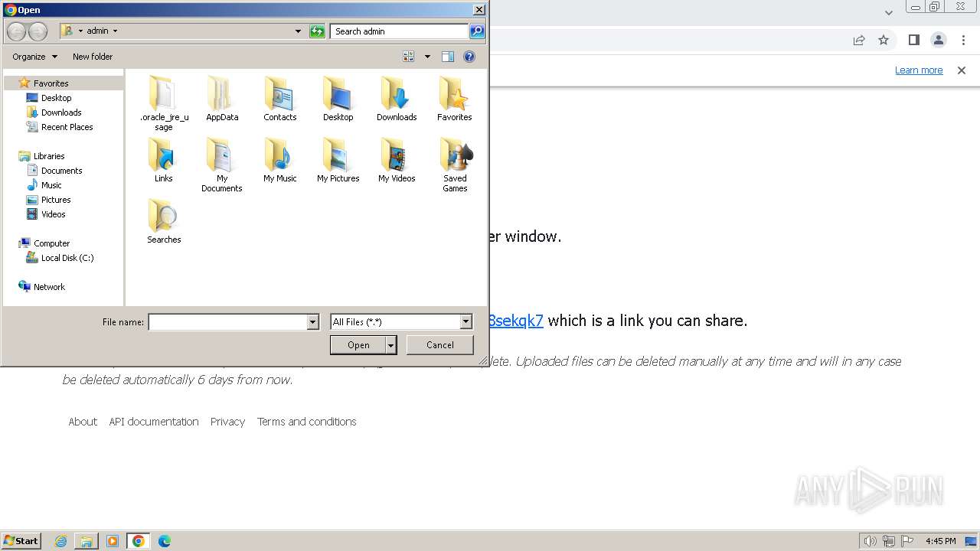The width and height of the screenshot is (980, 551).
Task: Open the About link in footer
Action: [x=83, y=422]
